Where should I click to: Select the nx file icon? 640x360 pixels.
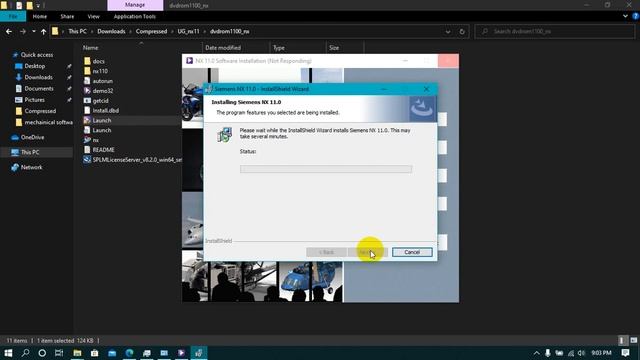pyautogui.click(x=87, y=140)
